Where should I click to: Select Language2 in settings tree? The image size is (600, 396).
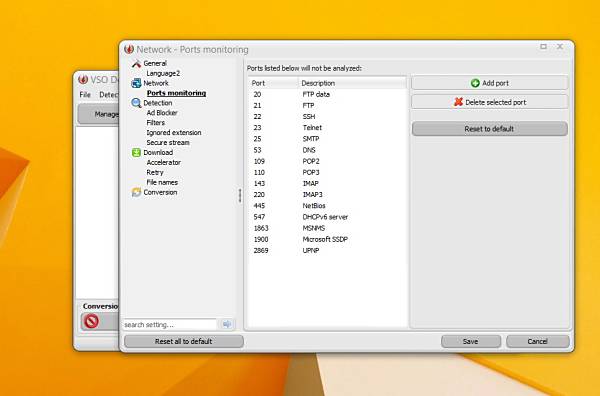(x=163, y=73)
